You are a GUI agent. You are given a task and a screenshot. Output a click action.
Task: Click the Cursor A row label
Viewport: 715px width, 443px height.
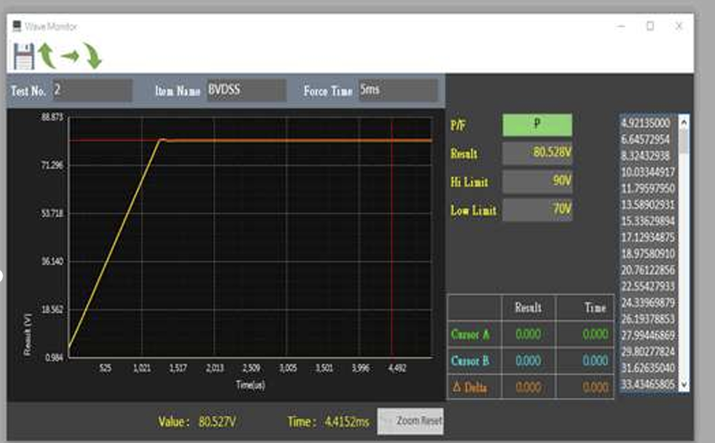[470, 335]
